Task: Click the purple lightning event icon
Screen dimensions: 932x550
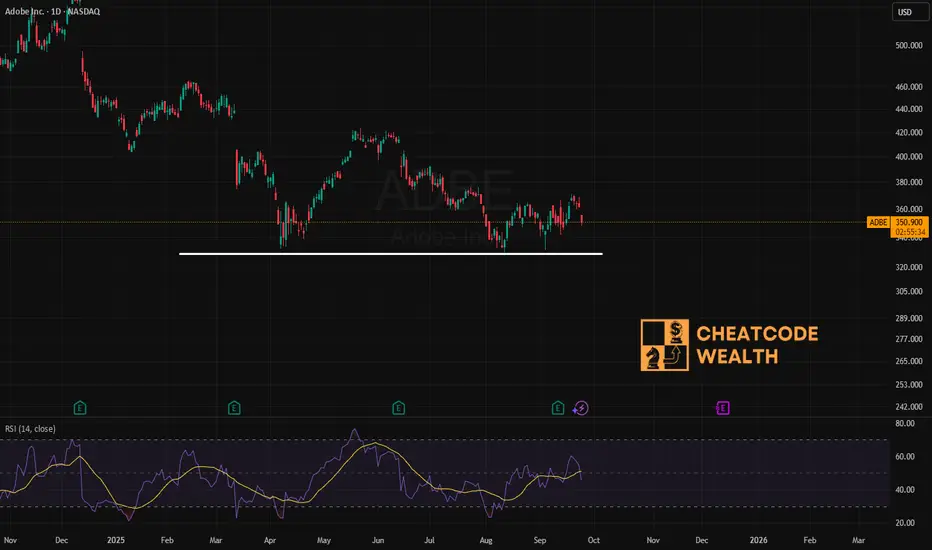Action: [x=581, y=408]
